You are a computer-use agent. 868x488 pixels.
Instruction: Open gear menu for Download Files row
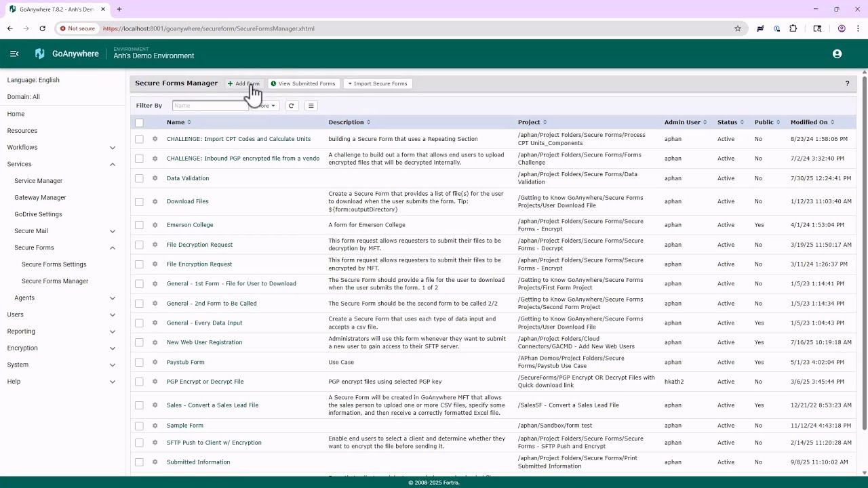pyautogui.click(x=155, y=201)
